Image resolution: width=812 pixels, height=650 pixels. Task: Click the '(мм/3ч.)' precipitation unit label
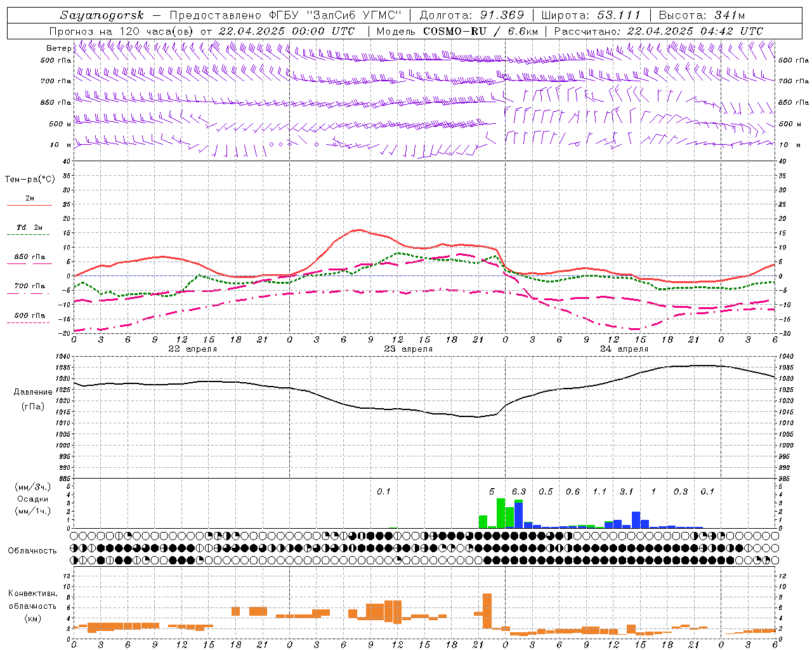pyautogui.click(x=32, y=487)
